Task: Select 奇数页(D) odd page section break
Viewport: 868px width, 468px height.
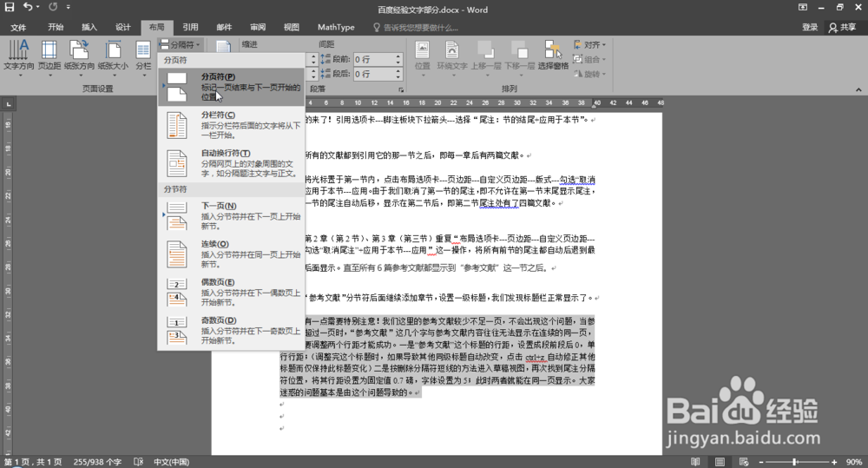Action: click(x=232, y=330)
